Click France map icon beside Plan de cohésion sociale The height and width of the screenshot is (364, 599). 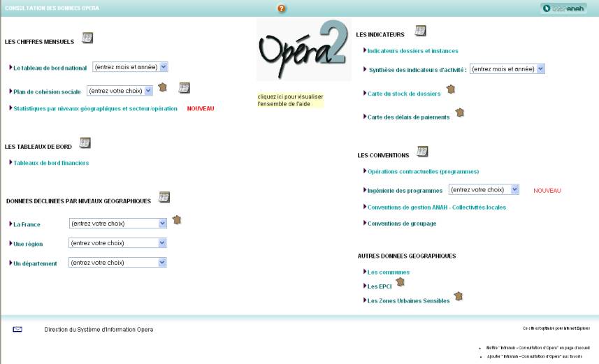click(163, 87)
